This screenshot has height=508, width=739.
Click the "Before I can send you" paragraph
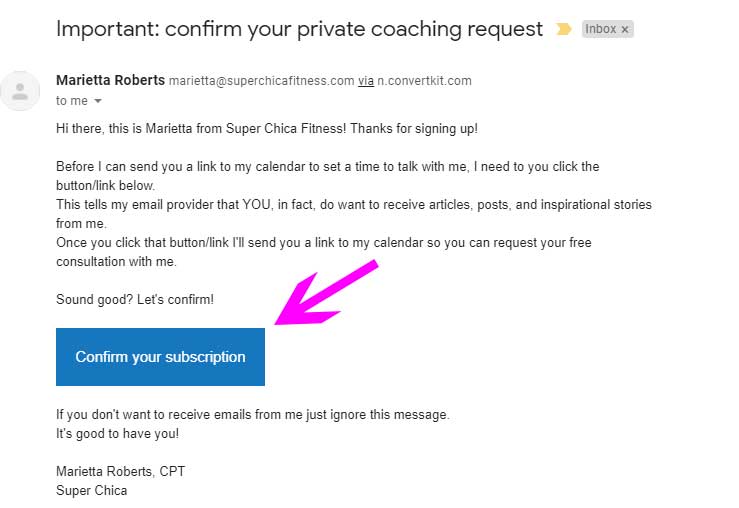point(328,176)
